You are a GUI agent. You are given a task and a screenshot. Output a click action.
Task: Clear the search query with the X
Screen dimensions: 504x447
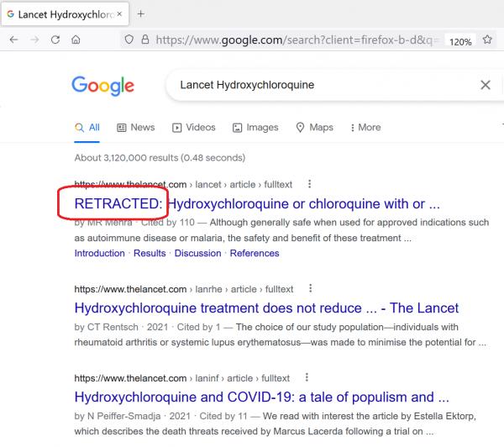click(486, 85)
